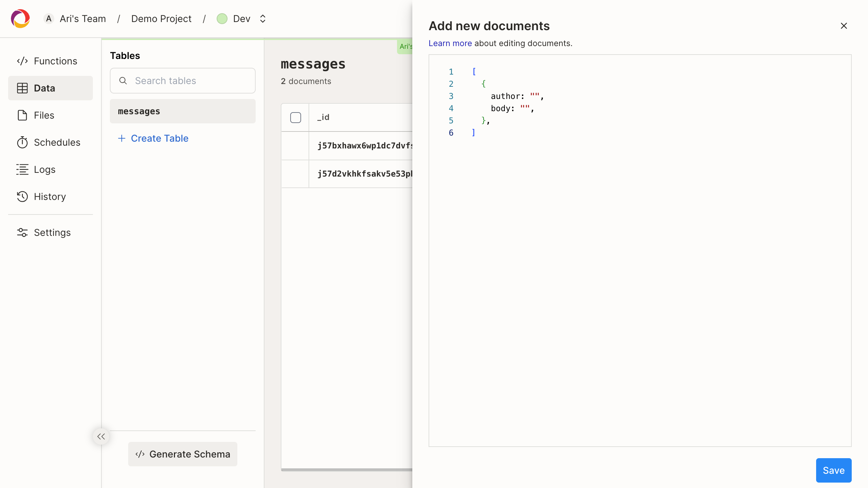Go to the Functions page

point(51,61)
